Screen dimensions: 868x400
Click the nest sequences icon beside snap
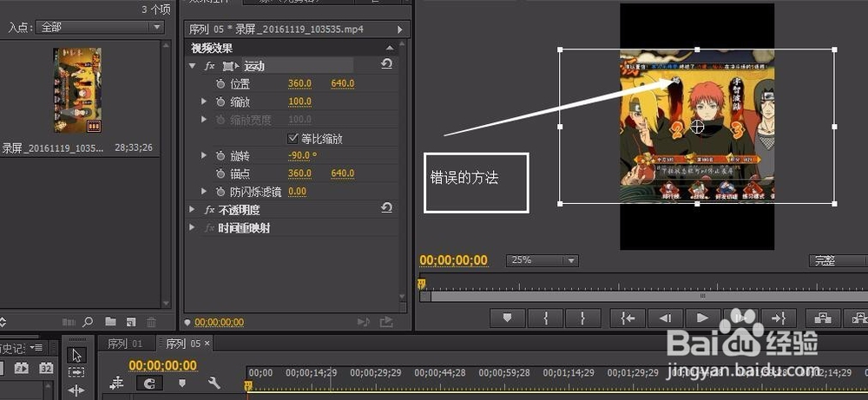(x=117, y=383)
